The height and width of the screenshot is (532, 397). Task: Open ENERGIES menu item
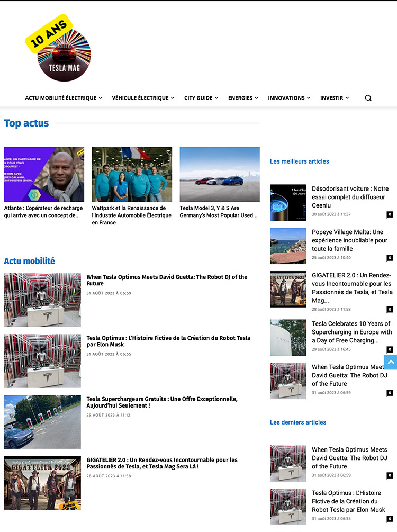(x=240, y=98)
